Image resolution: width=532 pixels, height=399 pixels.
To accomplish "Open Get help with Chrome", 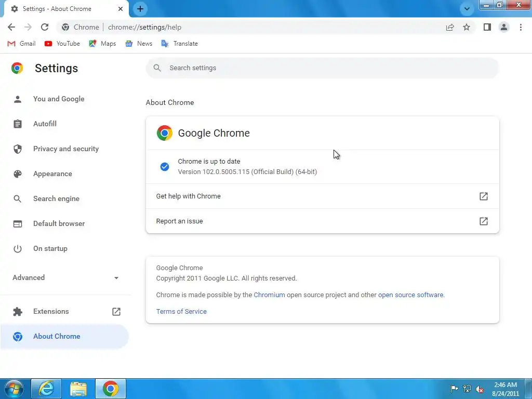I will (x=322, y=196).
